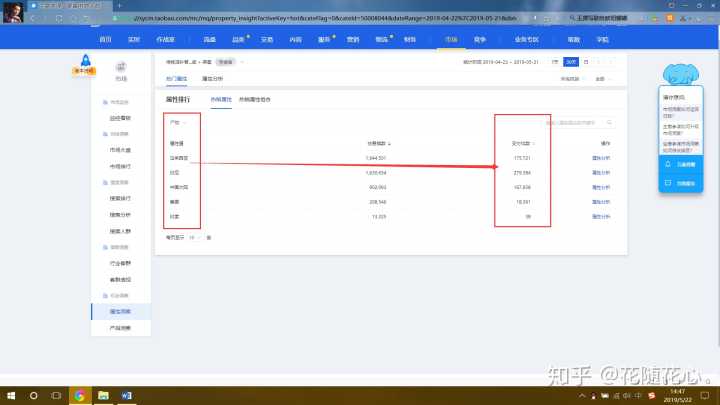Viewport: 720px width, 405px height.
Task: Switch to the 热门属性 tab
Action: pyautogui.click(x=176, y=79)
